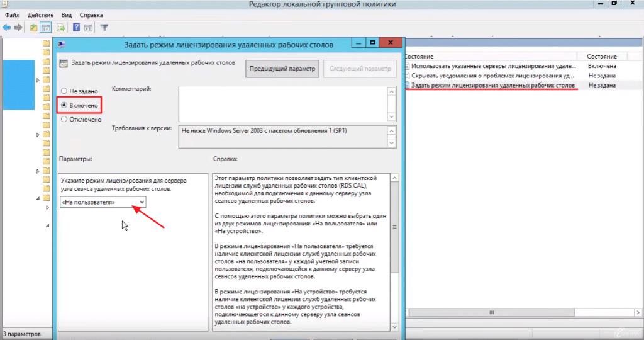Click the policy list horizontal scrollbar thumb

(x=492, y=313)
